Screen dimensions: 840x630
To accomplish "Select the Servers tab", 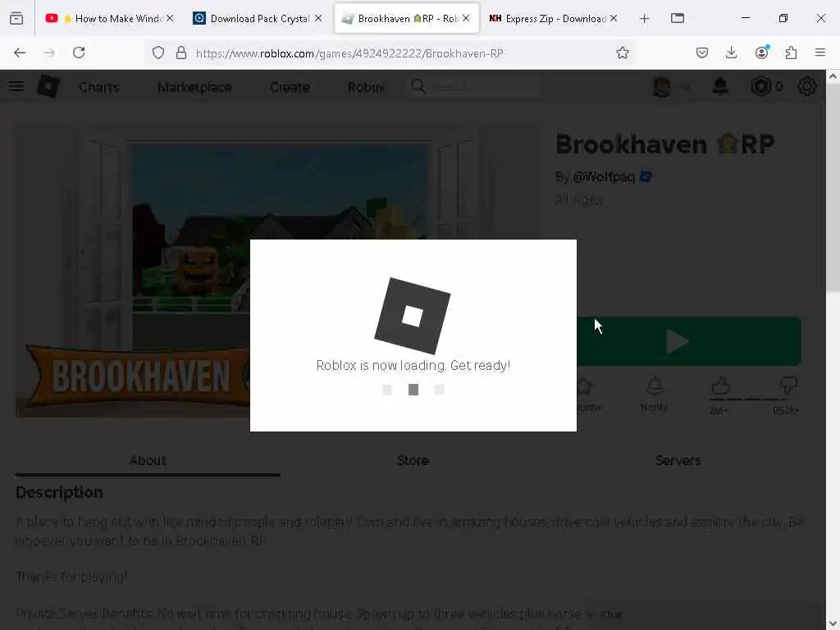I will 678,461.
